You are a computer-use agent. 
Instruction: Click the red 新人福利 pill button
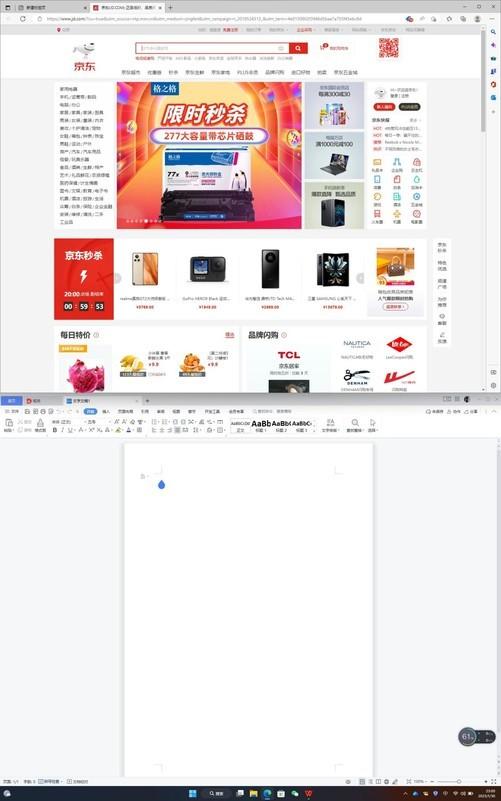click(x=385, y=107)
